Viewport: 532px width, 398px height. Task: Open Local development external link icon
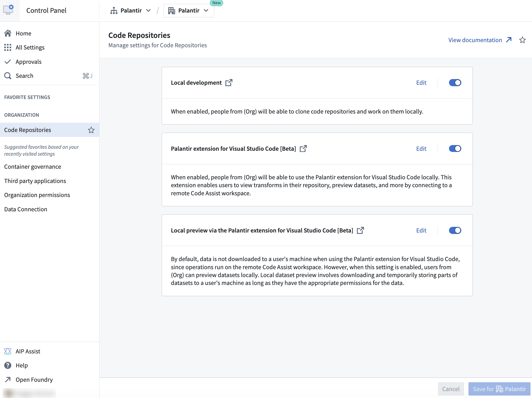click(229, 83)
